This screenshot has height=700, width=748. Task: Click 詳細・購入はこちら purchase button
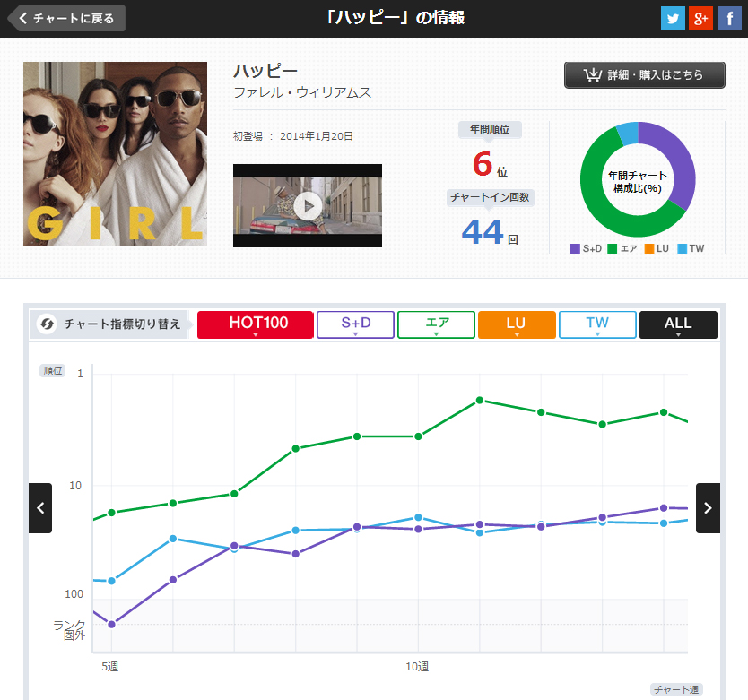pos(644,75)
